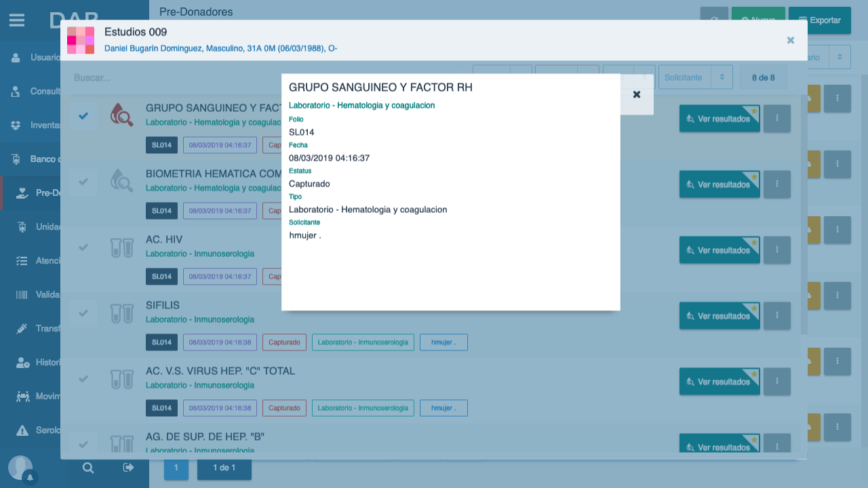Open the Solicitante filter dropdown

click(x=696, y=77)
